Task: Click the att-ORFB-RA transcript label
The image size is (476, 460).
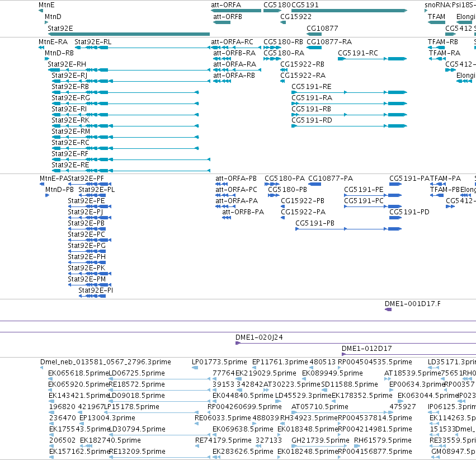Action: pyautogui.click(x=234, y=53)
